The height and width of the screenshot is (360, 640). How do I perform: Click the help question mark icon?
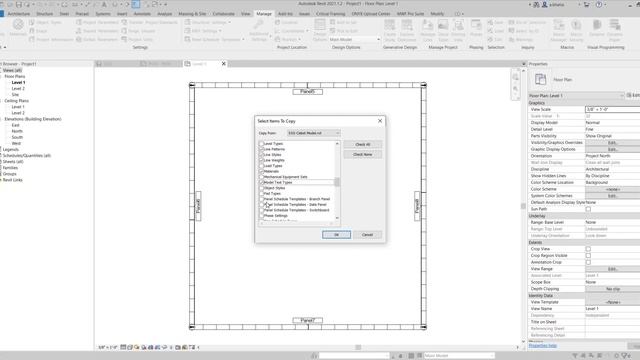coord(599,4)
